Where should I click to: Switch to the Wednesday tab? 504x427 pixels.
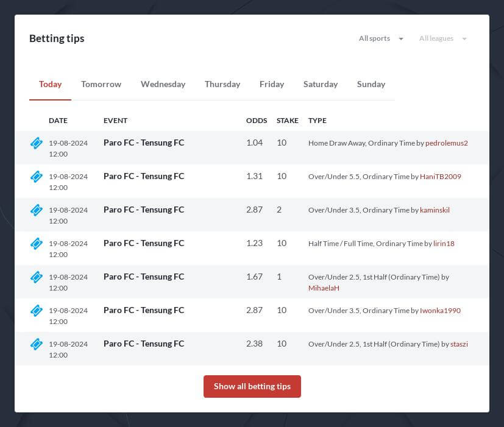pyautogui.click(x=163, y=84)
